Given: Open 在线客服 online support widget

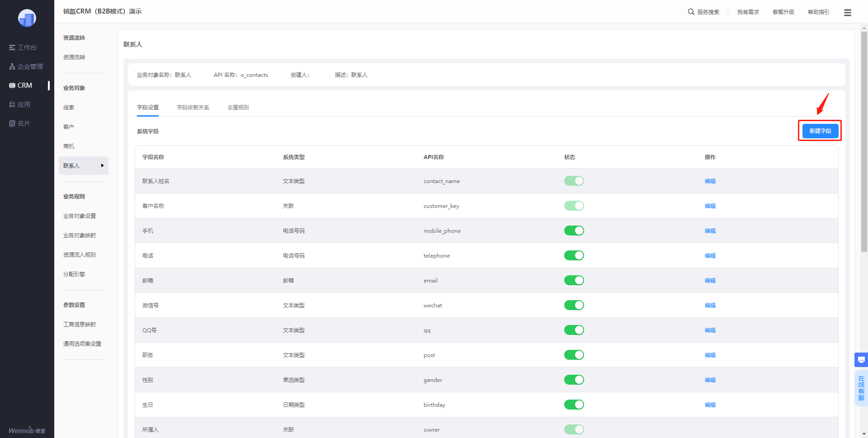Looking at the screenshot, I should (861, 388).
